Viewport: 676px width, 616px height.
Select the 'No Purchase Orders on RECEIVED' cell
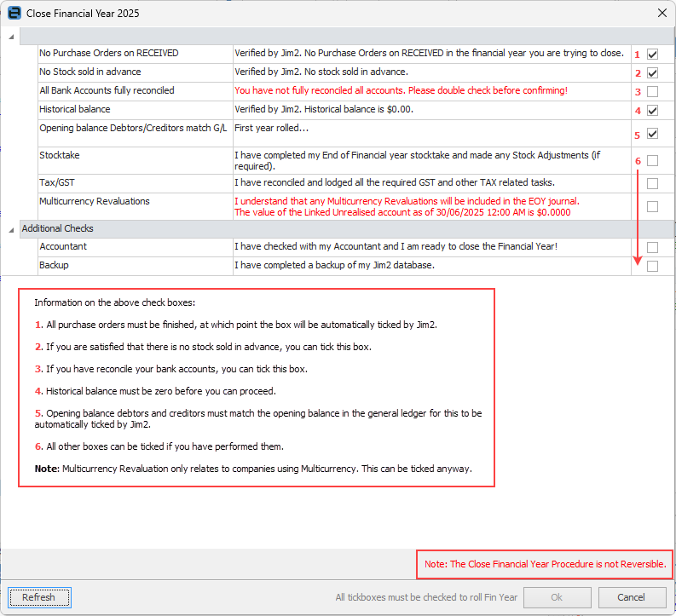pyautogui.click(x=136, y=55)
